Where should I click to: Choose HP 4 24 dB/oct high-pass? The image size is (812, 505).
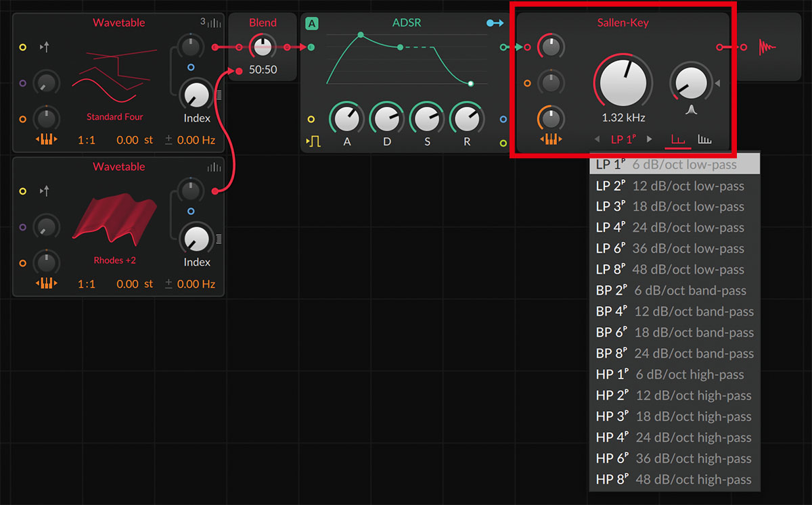pos(675,437)
